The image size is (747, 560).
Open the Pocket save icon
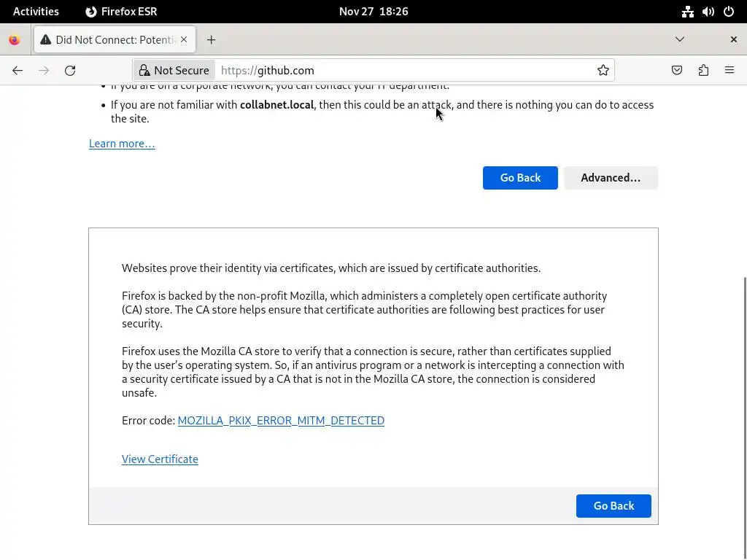tap(677, 71)
